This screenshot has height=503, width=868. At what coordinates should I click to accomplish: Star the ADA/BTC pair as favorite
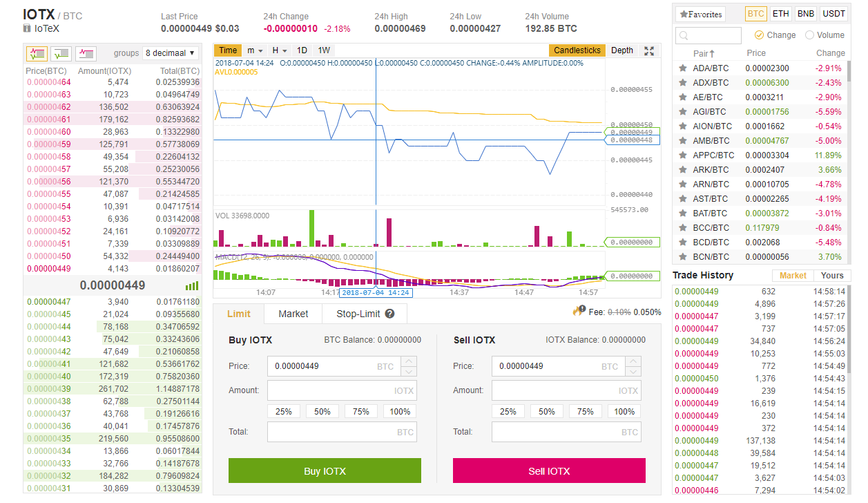pyautogui.click(x=683, y=68)
